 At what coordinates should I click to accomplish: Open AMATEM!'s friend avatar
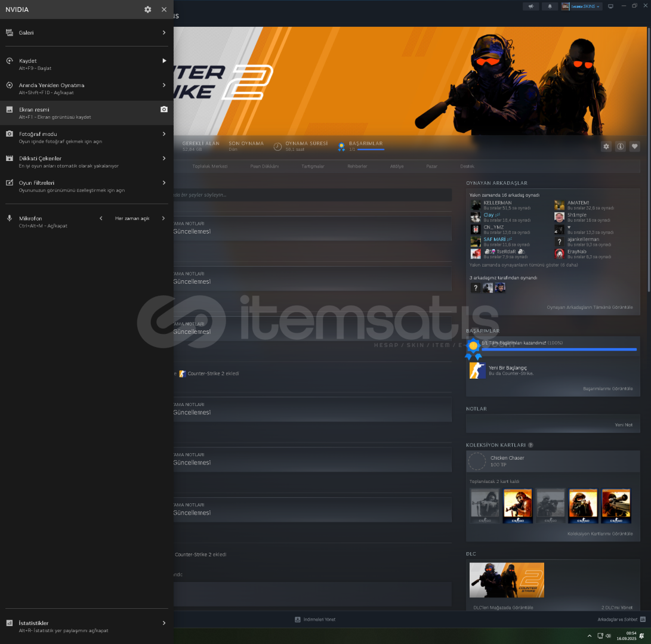click(559, 205)
